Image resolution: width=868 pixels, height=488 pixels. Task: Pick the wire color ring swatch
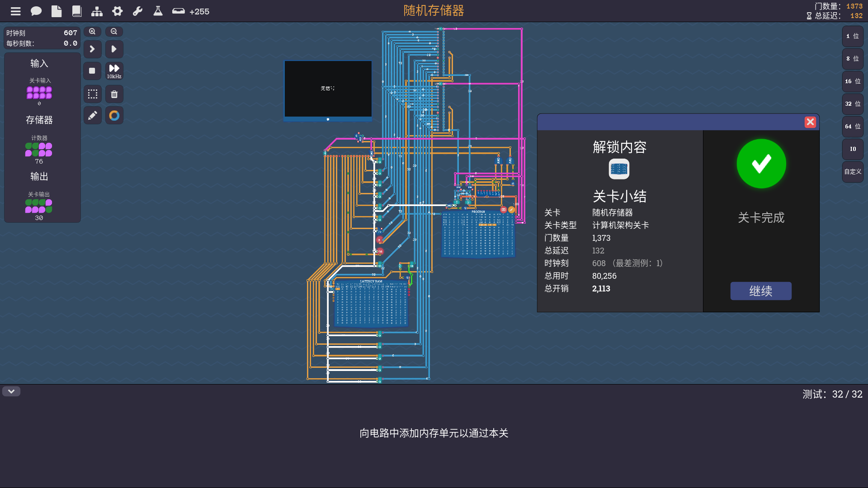114,116
